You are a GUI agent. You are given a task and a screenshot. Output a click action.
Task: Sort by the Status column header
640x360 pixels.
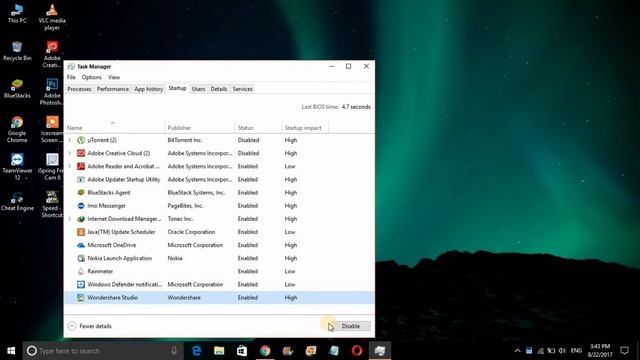(x=258, y=128)
